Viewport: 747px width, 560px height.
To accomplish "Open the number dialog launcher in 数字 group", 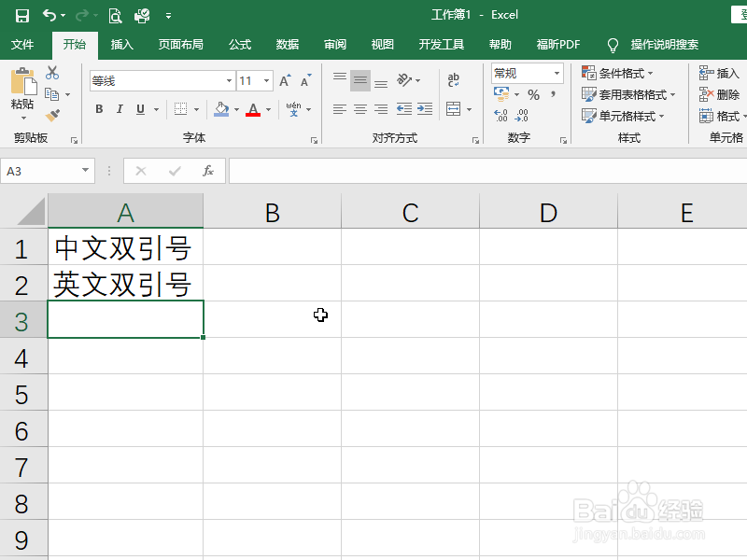I will click(564, 140).
